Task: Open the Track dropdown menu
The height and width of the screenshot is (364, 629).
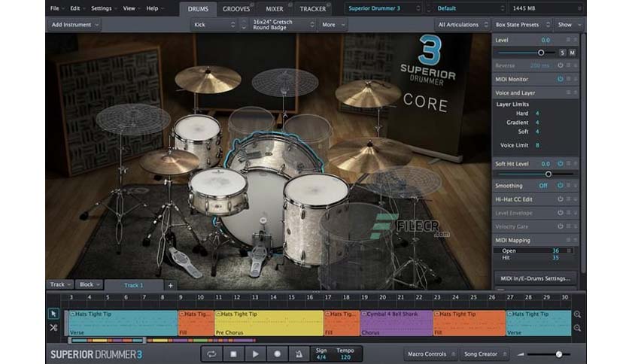Action: click(60, 284)
